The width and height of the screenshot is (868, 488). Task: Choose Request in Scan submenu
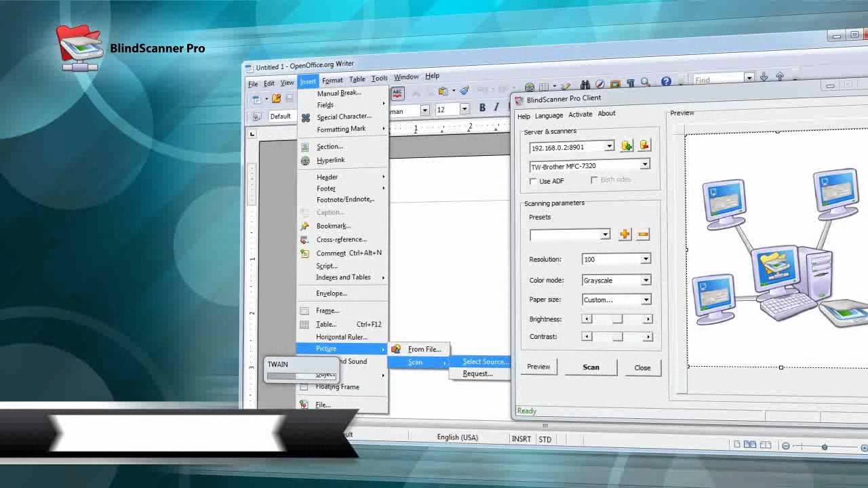pos(477,373)
